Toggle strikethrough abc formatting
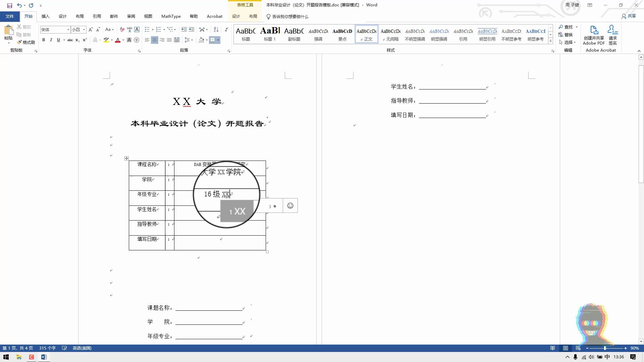The height and width of the screenshot is (362, 644). [70, 40]
